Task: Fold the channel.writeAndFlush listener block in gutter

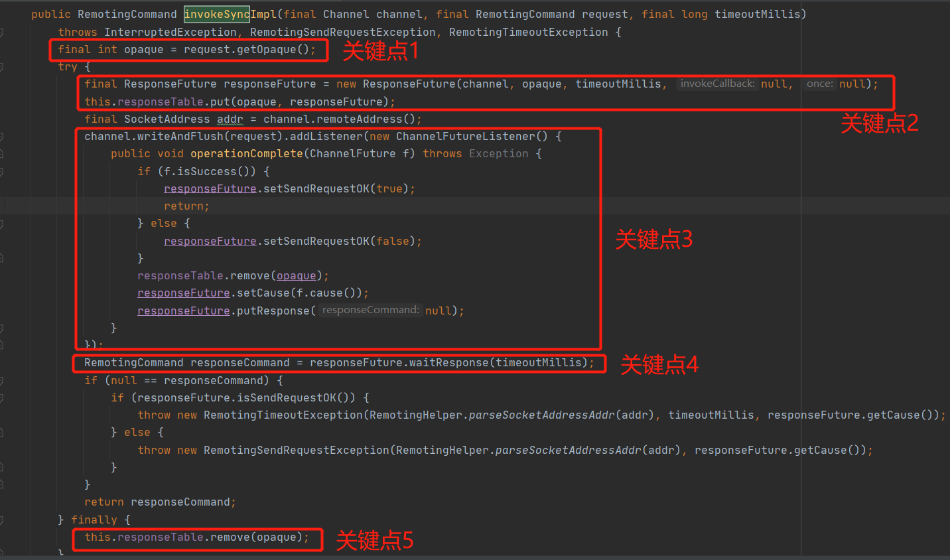Action: coord(2,137)
